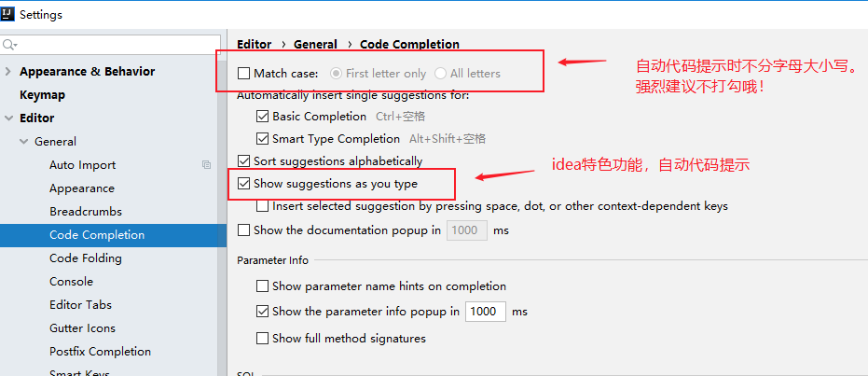Toggle Sort suggestions alphabetically
This screenshot has width=868, height=376.
tap(243, 161)
